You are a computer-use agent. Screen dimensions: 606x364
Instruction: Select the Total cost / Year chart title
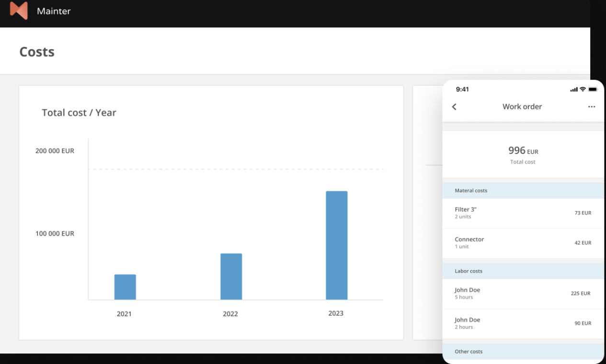(x=79, y=113)
